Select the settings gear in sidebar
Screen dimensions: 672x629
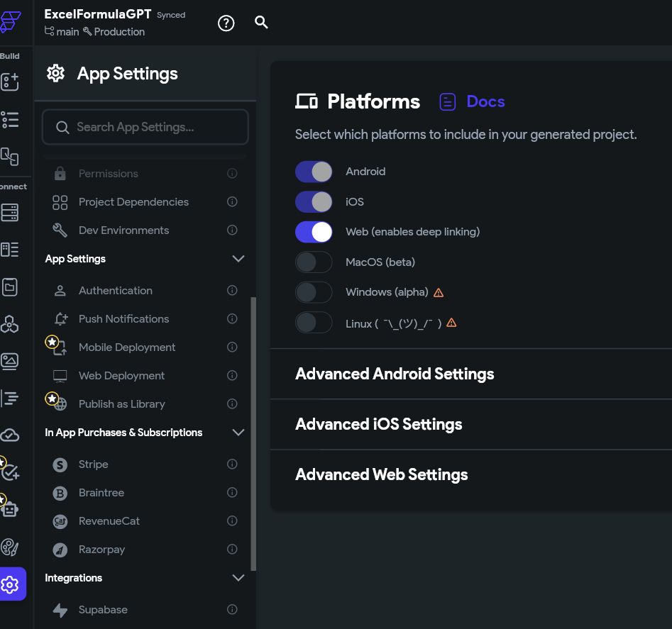[x=10, y=584]
